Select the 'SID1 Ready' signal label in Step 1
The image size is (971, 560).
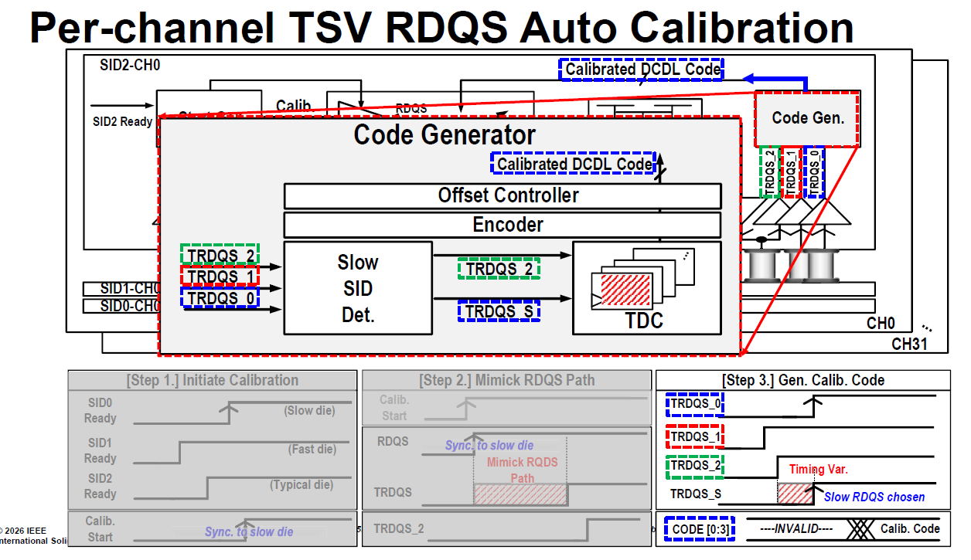point(101,450)
